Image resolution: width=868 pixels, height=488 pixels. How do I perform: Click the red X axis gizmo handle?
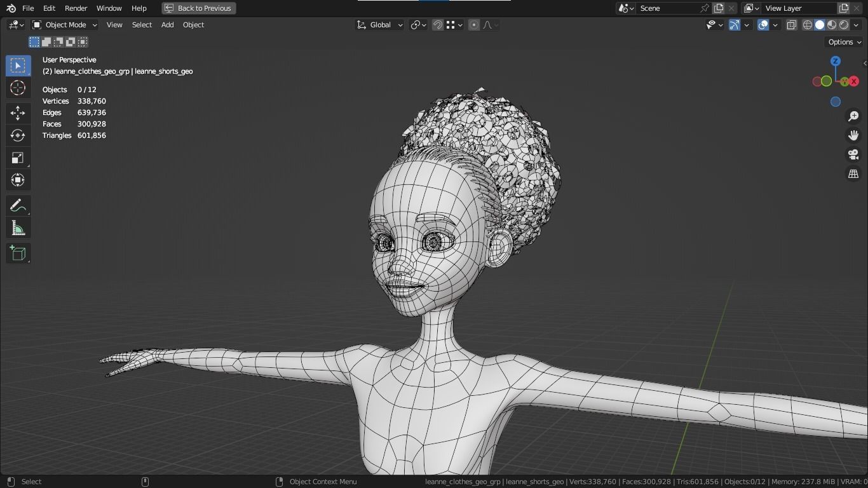tap(854, 81)
